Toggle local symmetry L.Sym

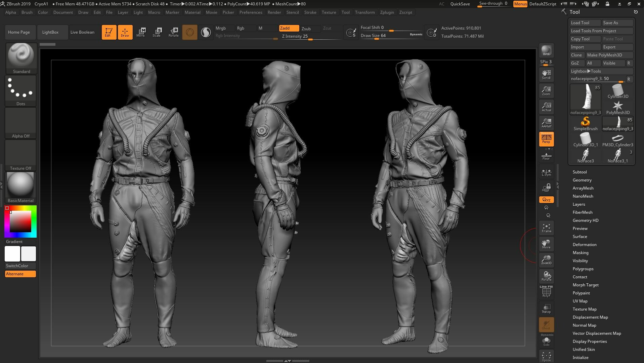coord(546,172)
